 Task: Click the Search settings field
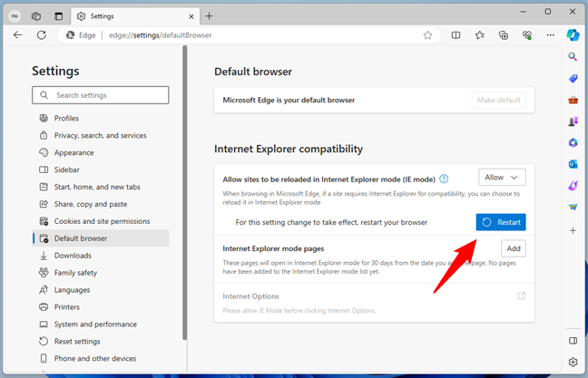pos(101,95)
